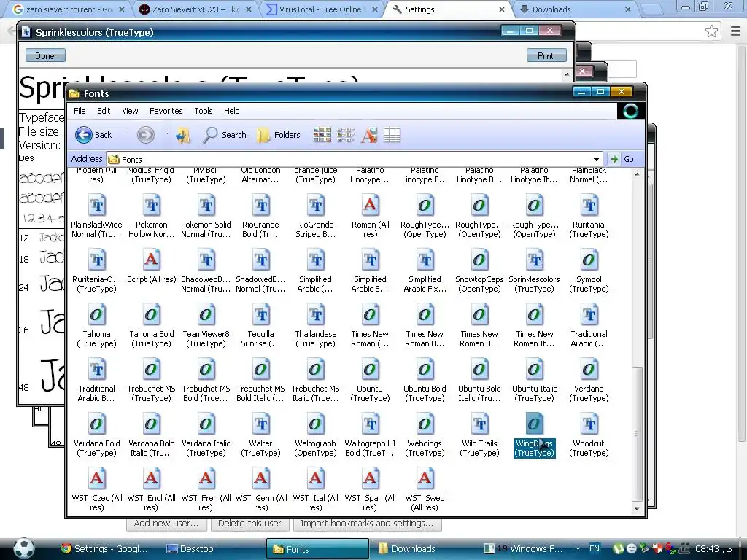The width and height of the screenshot is (747, 560).
Task: Switch to Details view icon
Action: [x=392, y=135]
